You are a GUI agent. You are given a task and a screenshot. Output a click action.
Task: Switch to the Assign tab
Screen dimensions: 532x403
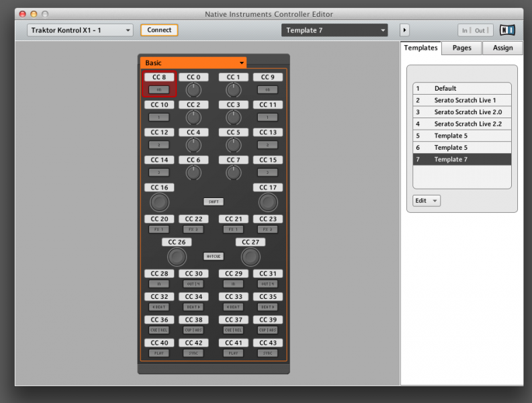pos(502,48)
